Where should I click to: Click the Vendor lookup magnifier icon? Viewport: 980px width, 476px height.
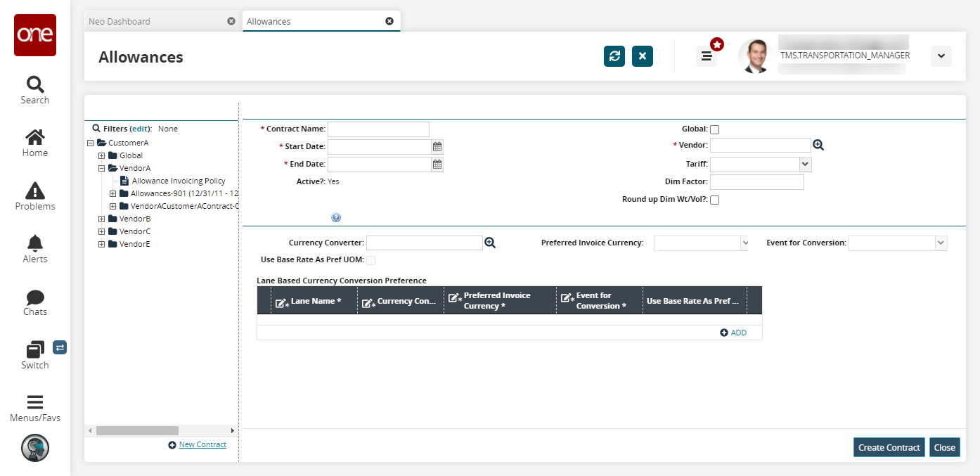(x=818, y=145)
